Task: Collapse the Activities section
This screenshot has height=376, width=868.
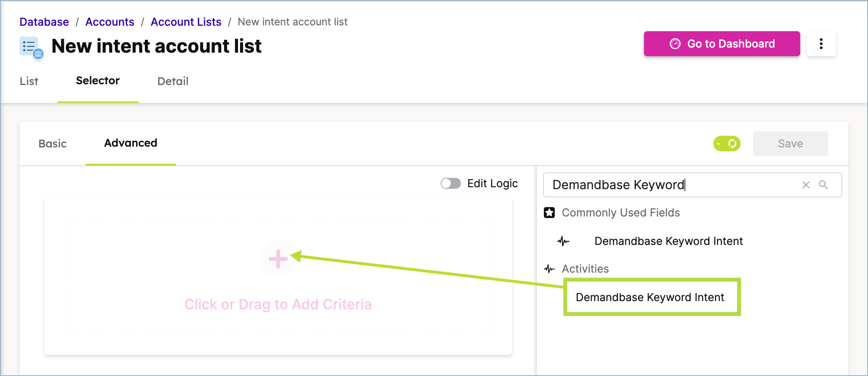Action: tap(585, 269)
